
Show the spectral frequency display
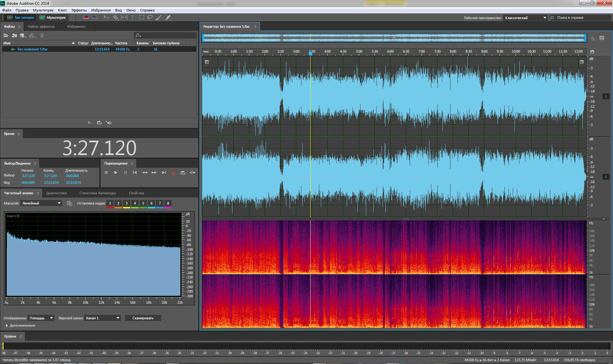[x=86, y=18]
